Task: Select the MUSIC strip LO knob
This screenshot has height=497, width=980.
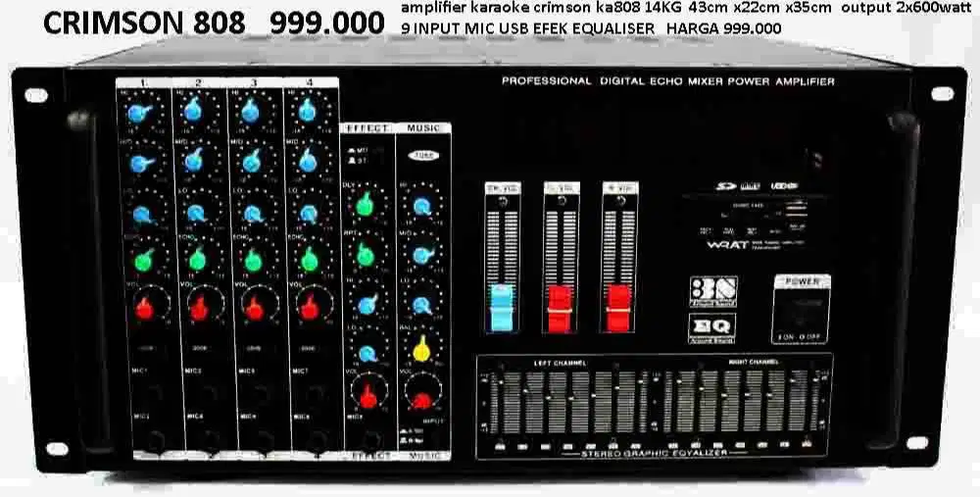Action: point(422,305)
